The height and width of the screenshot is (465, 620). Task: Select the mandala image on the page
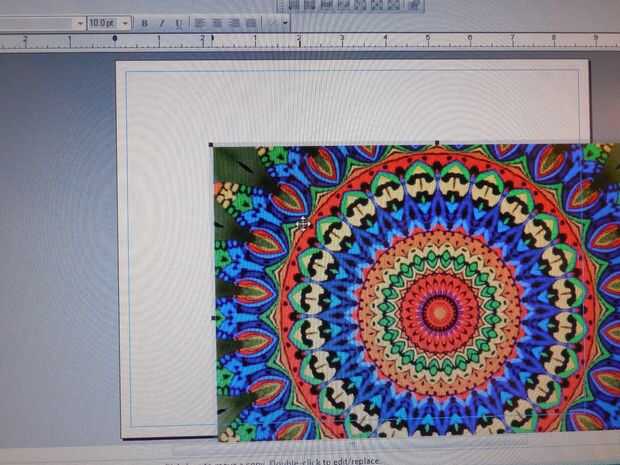point(416,293)
